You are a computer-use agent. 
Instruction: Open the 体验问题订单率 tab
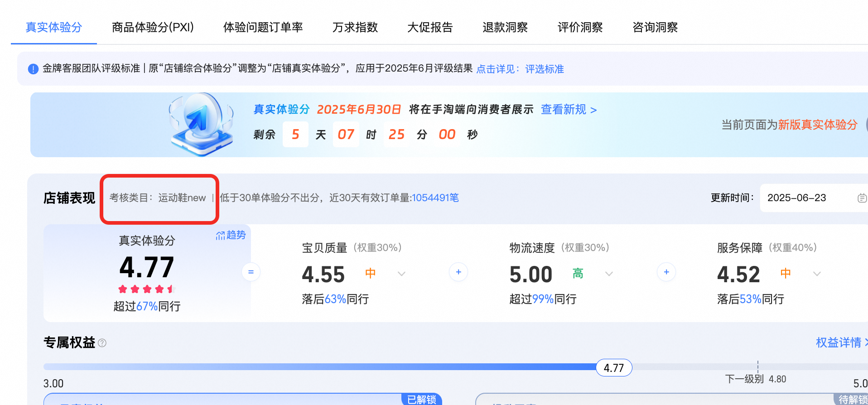(263, 27)
